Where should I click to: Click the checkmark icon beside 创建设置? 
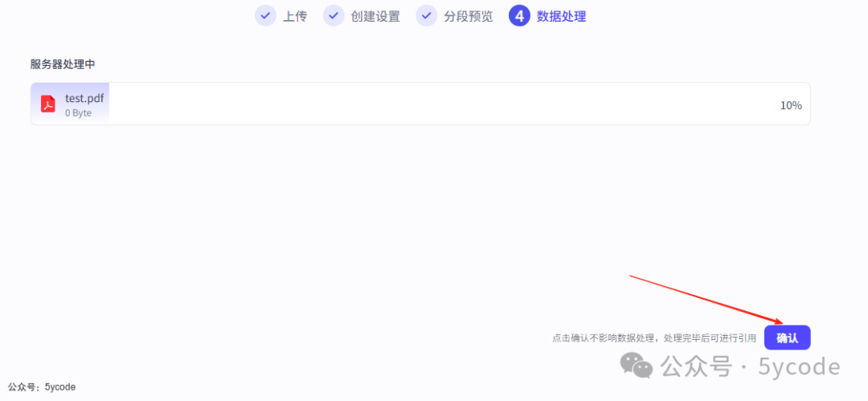[x=334, y=15]
